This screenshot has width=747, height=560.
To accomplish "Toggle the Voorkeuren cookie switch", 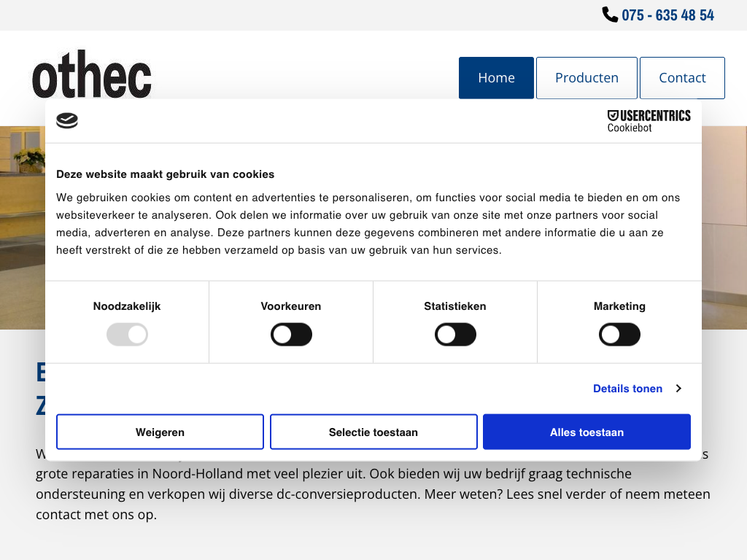I will tap(291, 335).
